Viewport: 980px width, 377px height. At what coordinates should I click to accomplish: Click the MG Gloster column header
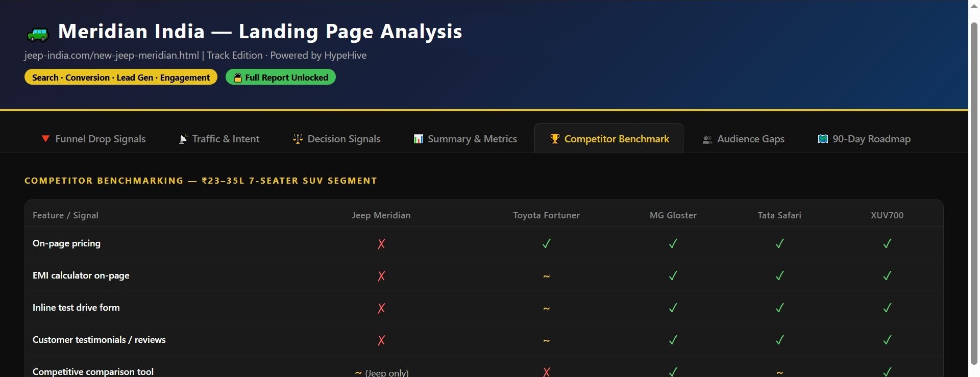[673, 215]
